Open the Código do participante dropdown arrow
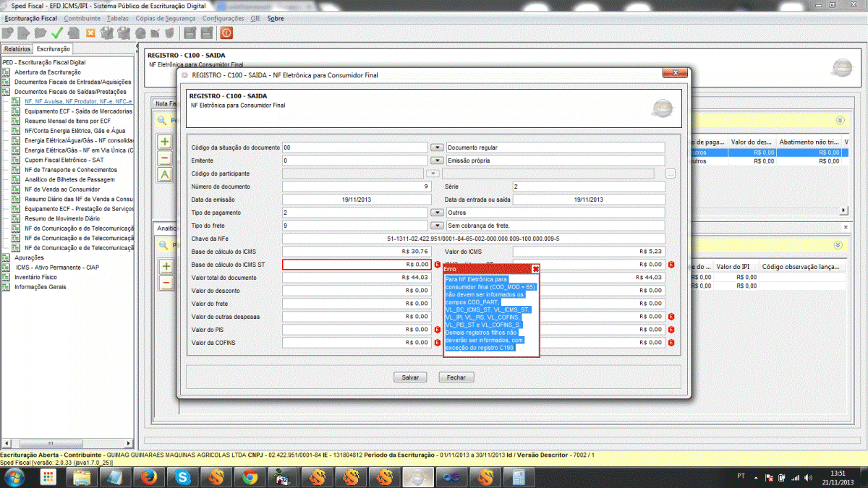 click(x=433, y=174)
